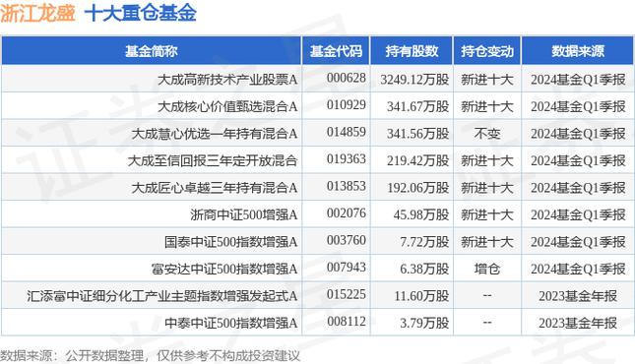The width and height of the screenshot is (635, 364).
Task: Click the 3249.12万股 holdings cell
Action: point(414,80)
